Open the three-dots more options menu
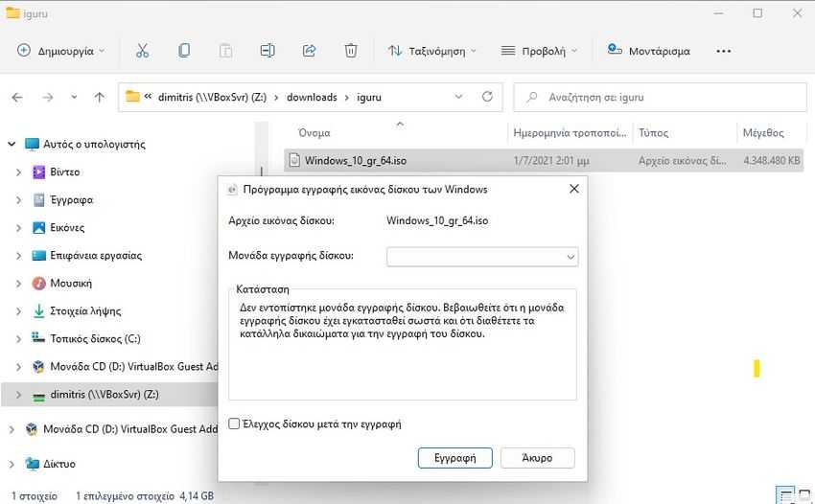The width and height of the screenshot is (815, 504). point(724,51)
